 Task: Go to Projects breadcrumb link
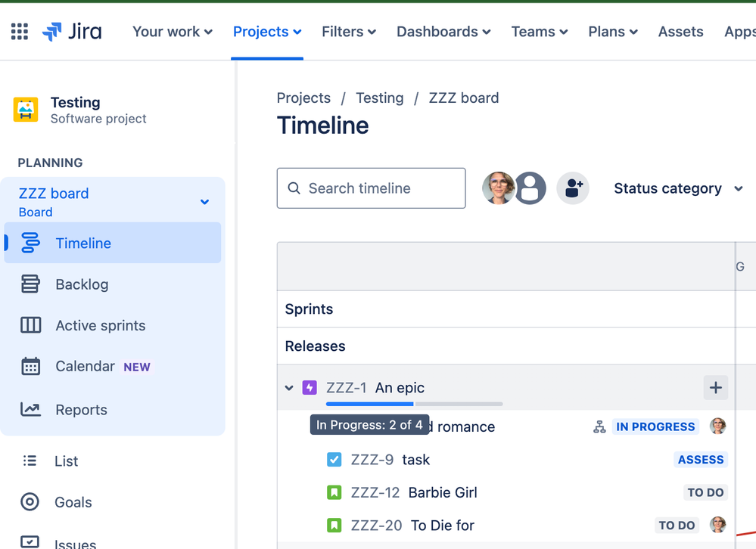303,98
